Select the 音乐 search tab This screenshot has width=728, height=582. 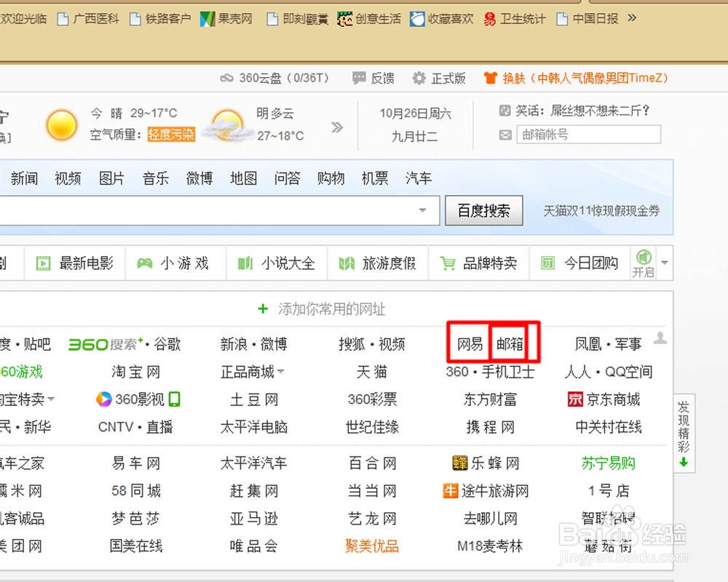point(156,178)
